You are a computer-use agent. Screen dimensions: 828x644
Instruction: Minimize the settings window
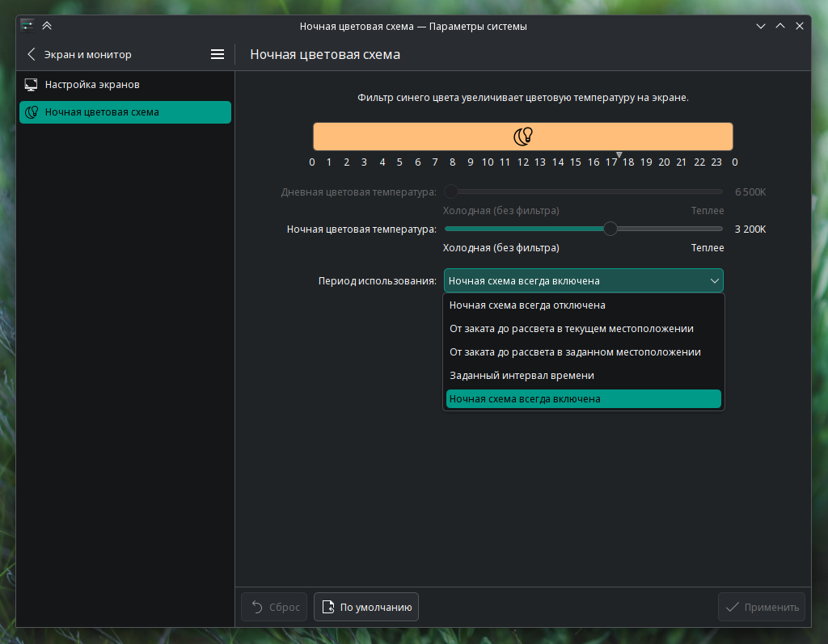[x=760, y=26]
